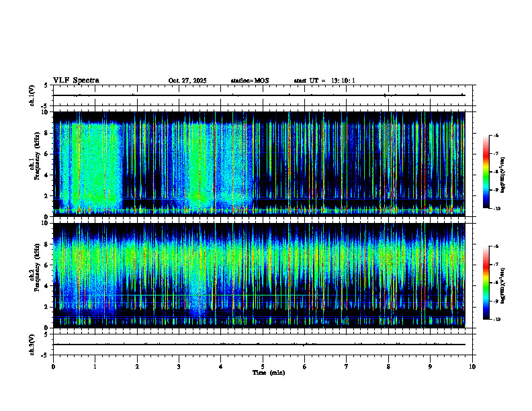The width and height of the screenshot is (532, 411).
Task: Click the lower color scale bar for ch.2
Action: point(486,283)
